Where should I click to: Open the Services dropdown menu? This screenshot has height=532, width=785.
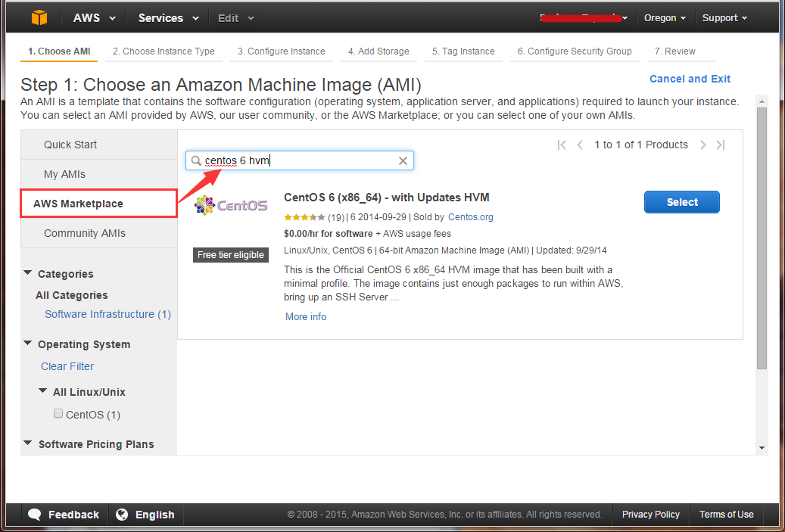[x=169, y=18]
